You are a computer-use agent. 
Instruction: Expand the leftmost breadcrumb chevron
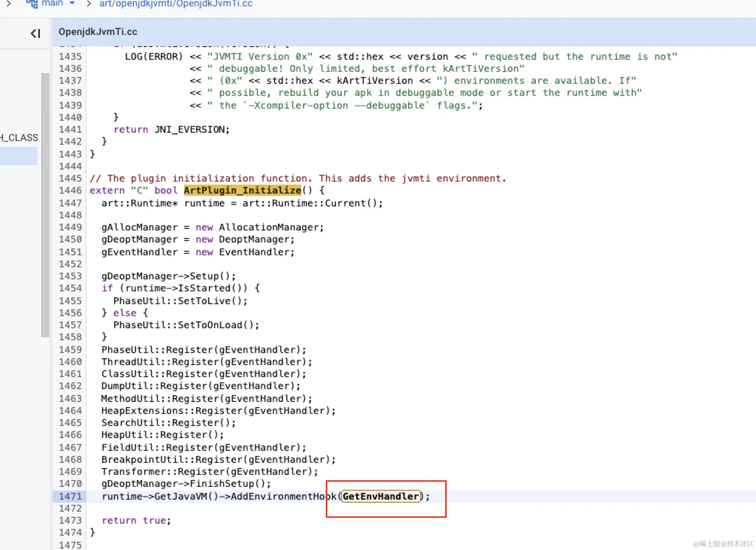coord(8,3)
